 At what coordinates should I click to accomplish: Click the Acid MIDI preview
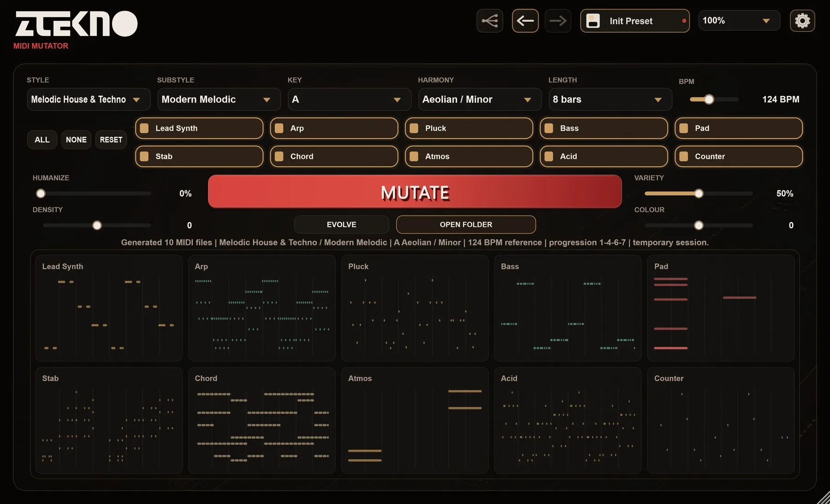(568, 421)
